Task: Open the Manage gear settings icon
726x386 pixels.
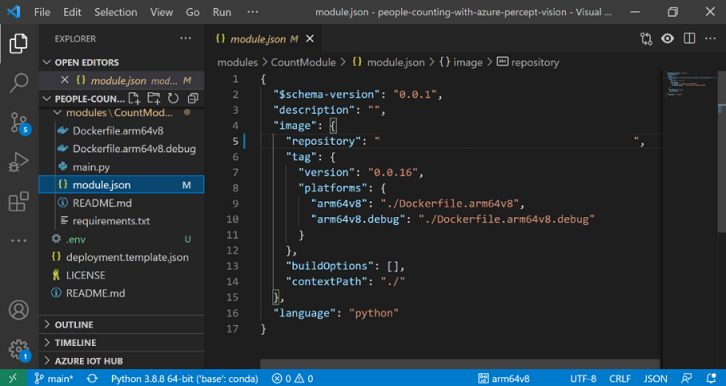Action: pos(19,350)
